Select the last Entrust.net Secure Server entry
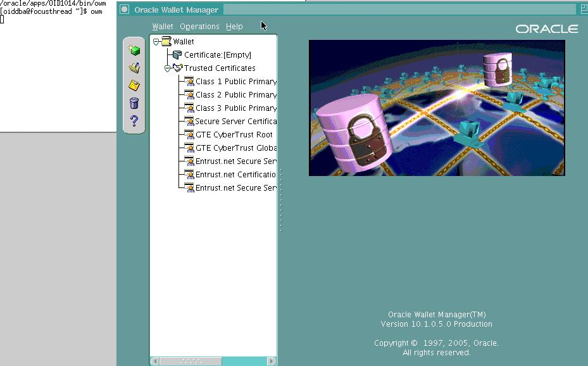The height and width of the screenshot is (366, 588). point(236,188)
